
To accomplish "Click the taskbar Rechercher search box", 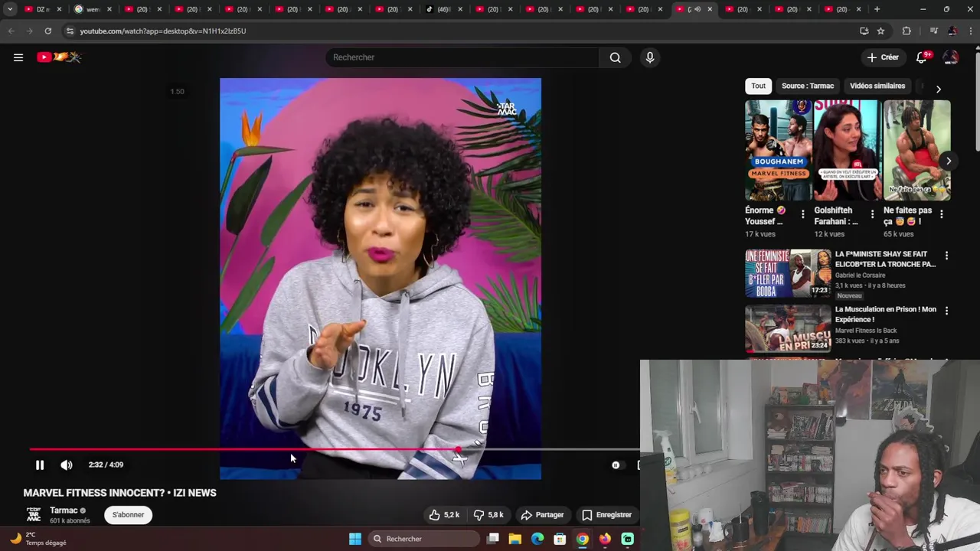I will click(x=425, y=539).
